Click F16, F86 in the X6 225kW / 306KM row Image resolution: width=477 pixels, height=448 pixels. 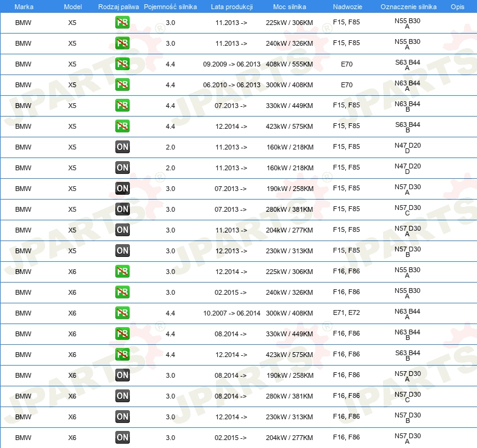click(346, 271)
